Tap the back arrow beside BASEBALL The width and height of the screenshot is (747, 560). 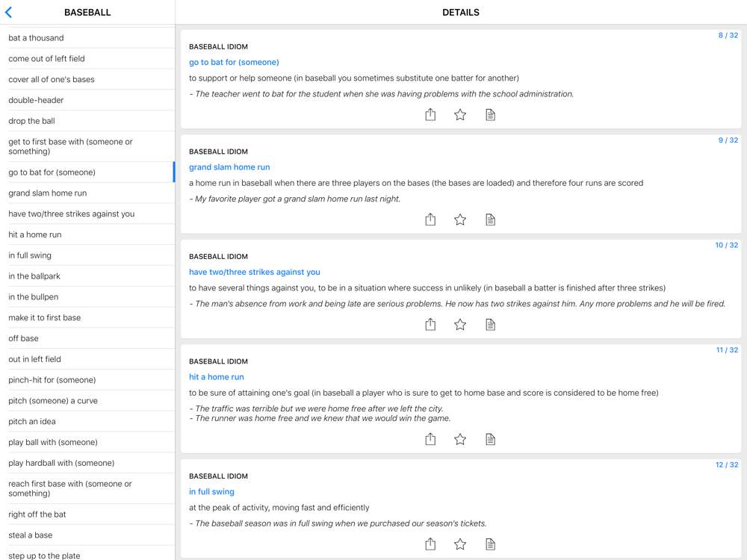point(9,12)
